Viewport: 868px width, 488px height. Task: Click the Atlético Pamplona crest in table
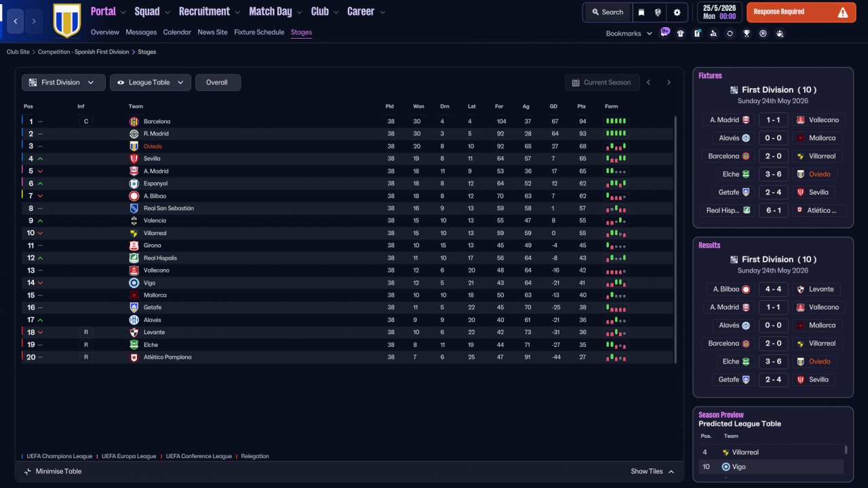click(x=134, y=357)
